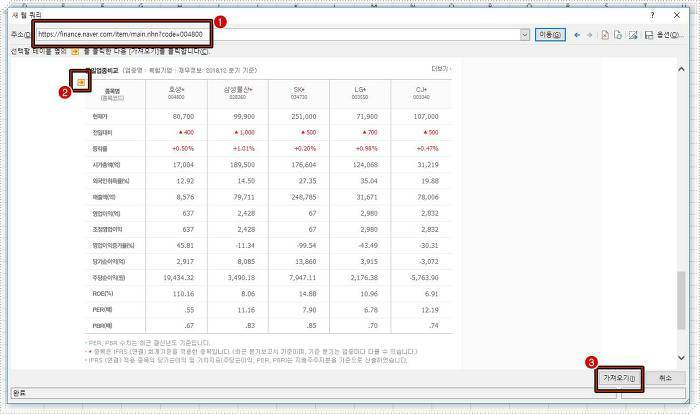Select the value 78,006
The width and height of the screenshot is (700, 414).
click(x=428, y=197)
